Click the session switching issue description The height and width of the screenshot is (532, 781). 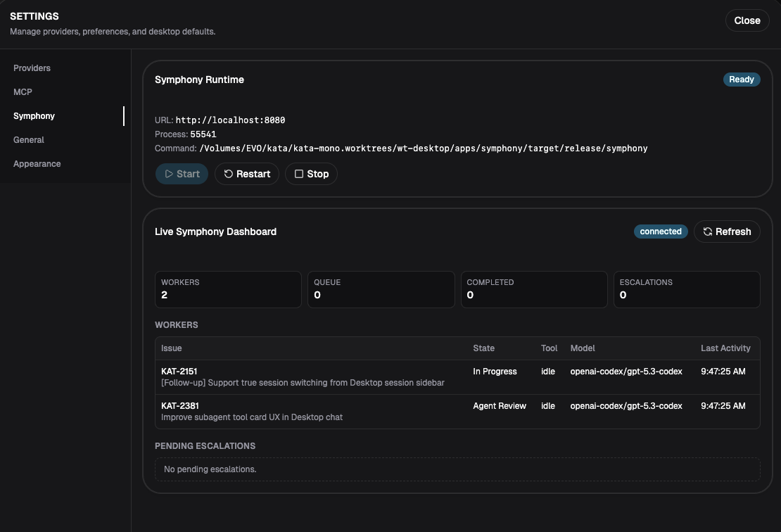[303, 383]
